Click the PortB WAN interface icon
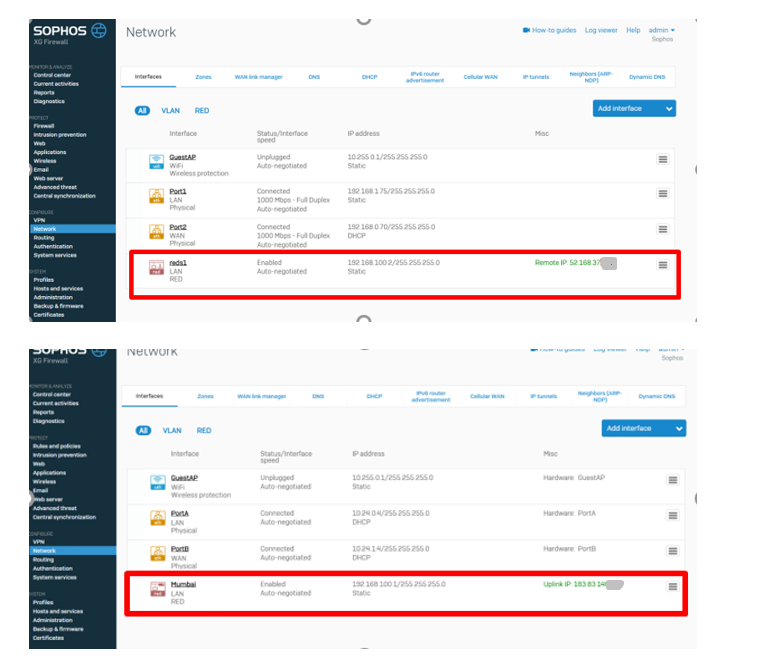The image size is (768, 664). [158, 553]
